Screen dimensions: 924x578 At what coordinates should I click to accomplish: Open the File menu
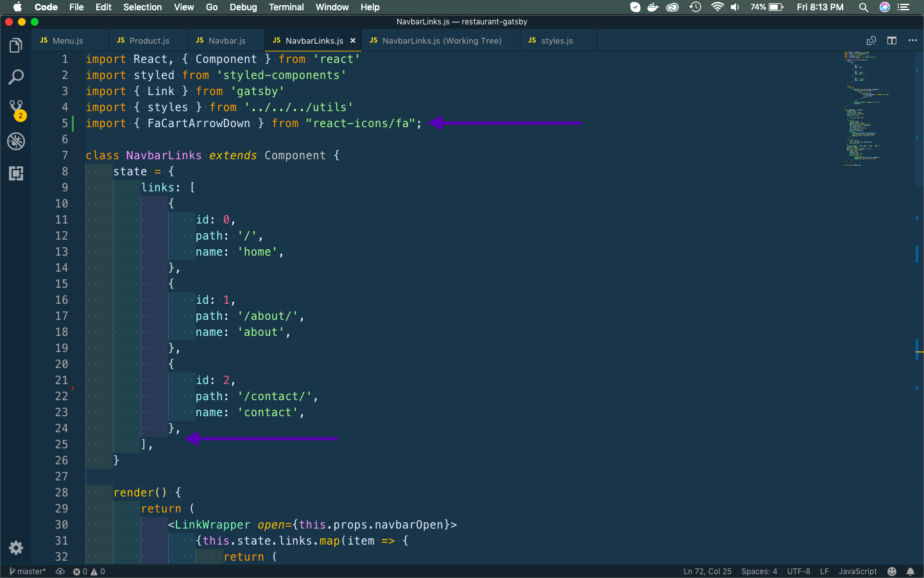click(76, 7)
